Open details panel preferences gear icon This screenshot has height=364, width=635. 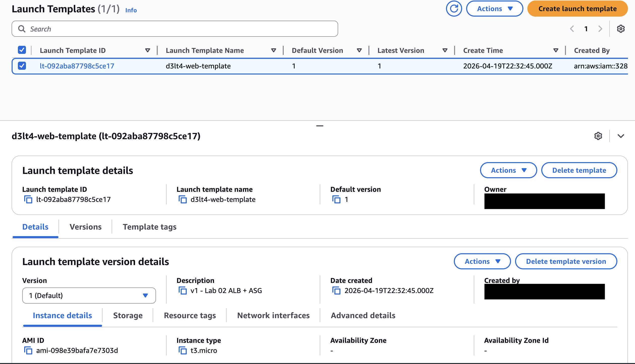pos(598,136)
